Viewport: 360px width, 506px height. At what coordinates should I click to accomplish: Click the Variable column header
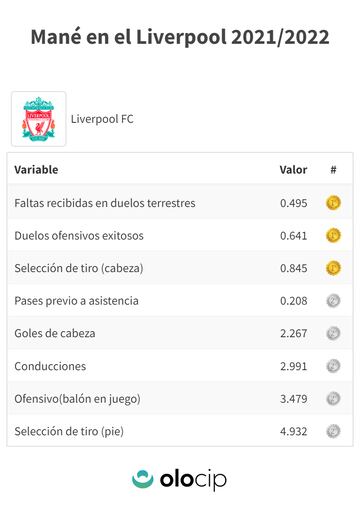click(36, 170)
